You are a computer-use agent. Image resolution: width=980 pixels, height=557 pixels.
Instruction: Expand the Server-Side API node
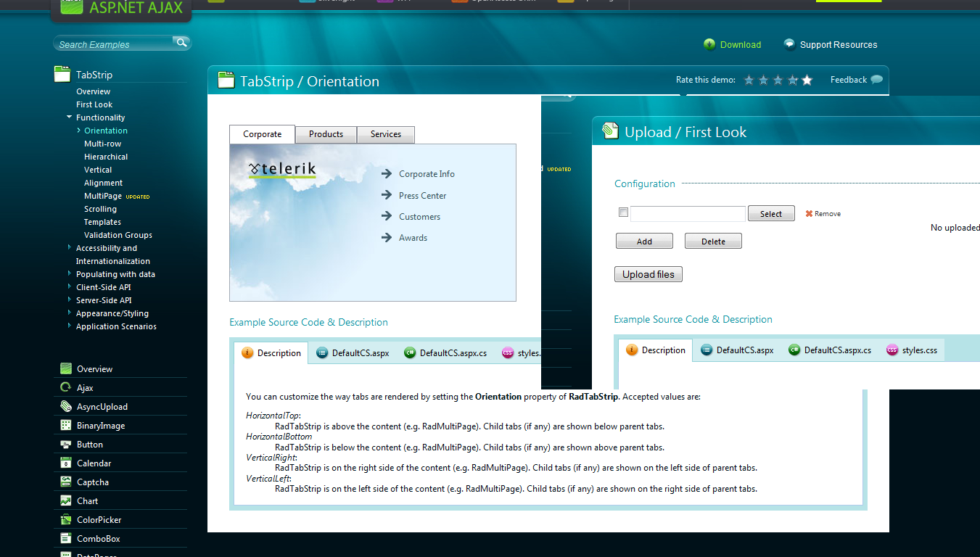tap(70, 300)
